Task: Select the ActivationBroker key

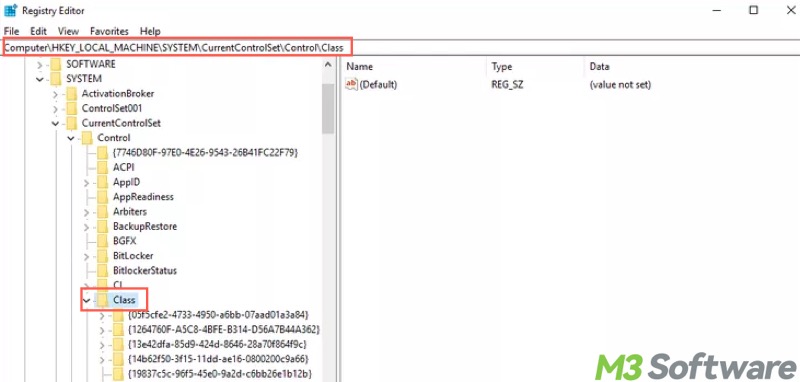Action: (118, 94)
